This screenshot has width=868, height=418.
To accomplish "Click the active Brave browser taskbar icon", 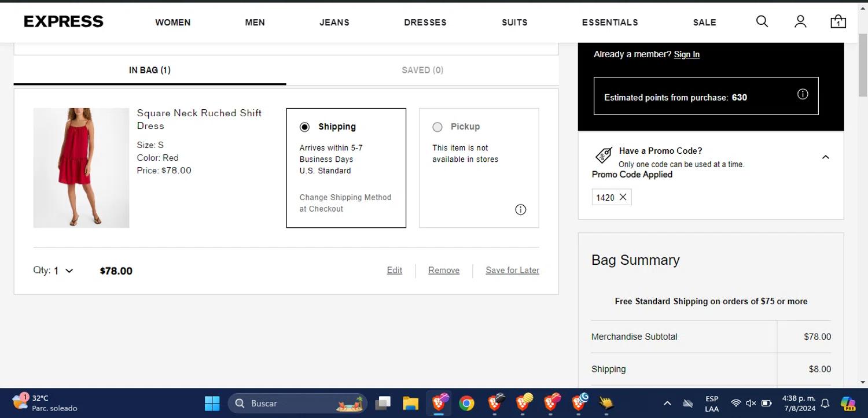I will tap(439, 402).
